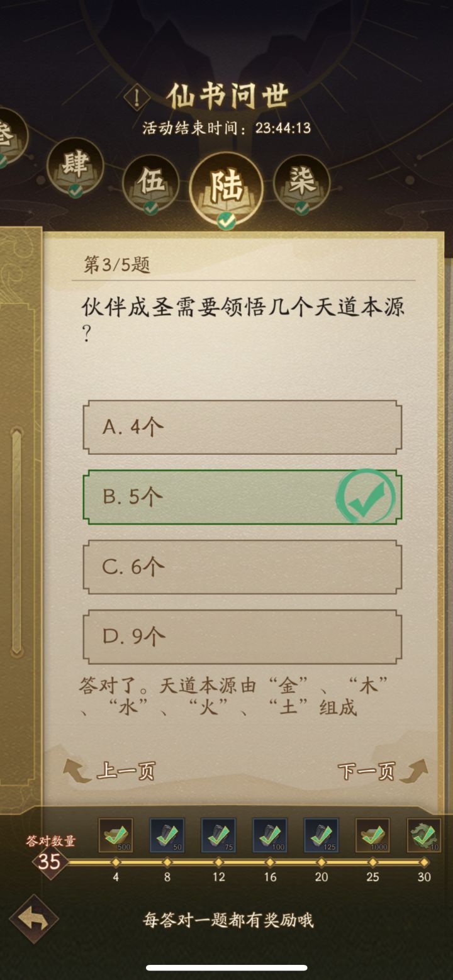The image size is (453, 980).
Task: Tap the green checkmark on chapter 陆
Action: (x=228, y=220)
